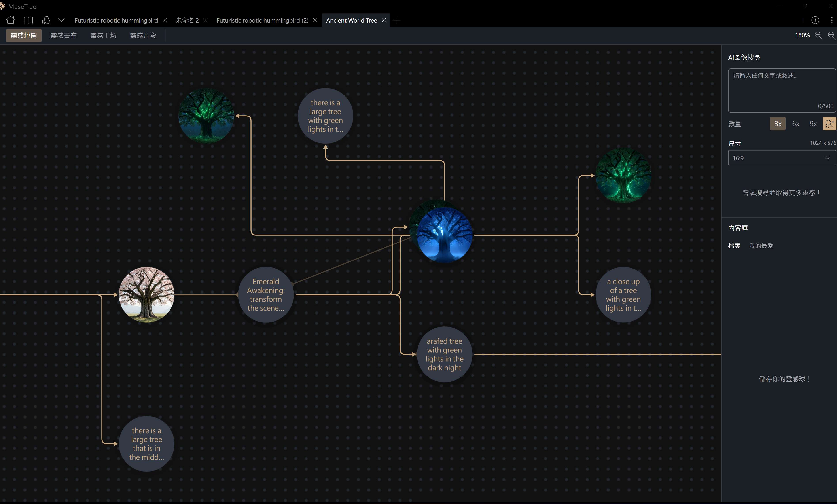The image size is (837, 504).
Task: Select the 靈感工坊 view
Action: pos(103,35)
